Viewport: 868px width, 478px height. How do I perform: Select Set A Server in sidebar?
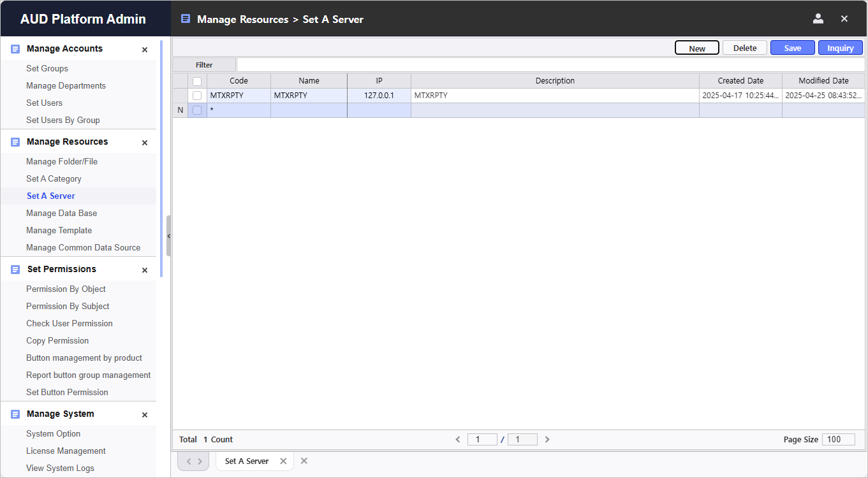click(51, 196)
